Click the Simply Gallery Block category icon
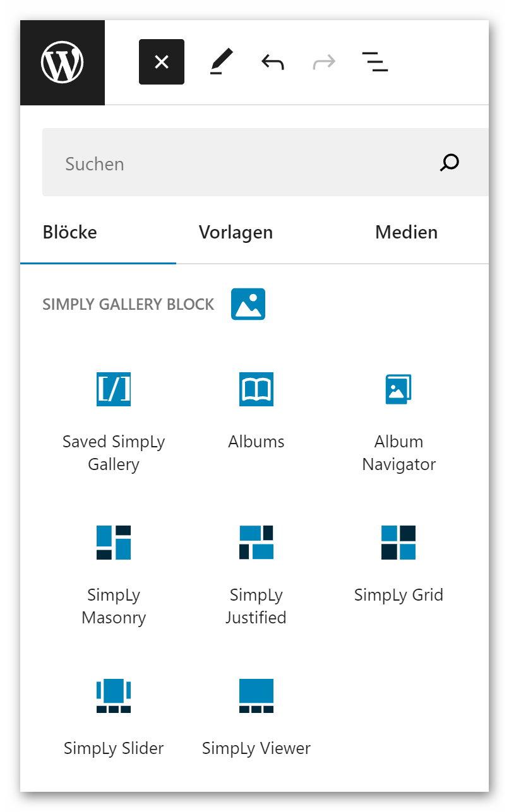The height and width of the screenshot is (812, 509). click(248, 304)
